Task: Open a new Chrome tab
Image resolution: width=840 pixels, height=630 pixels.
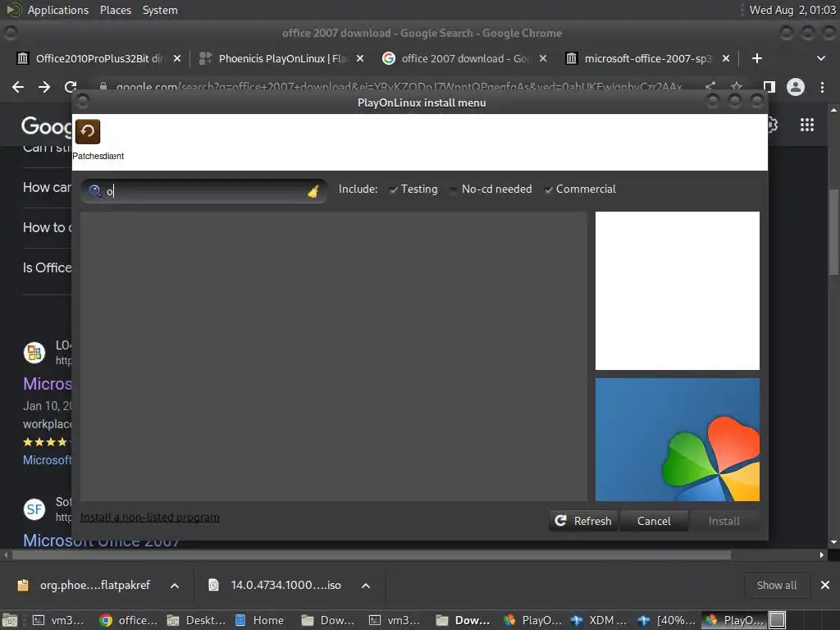Action: [757, 58]
